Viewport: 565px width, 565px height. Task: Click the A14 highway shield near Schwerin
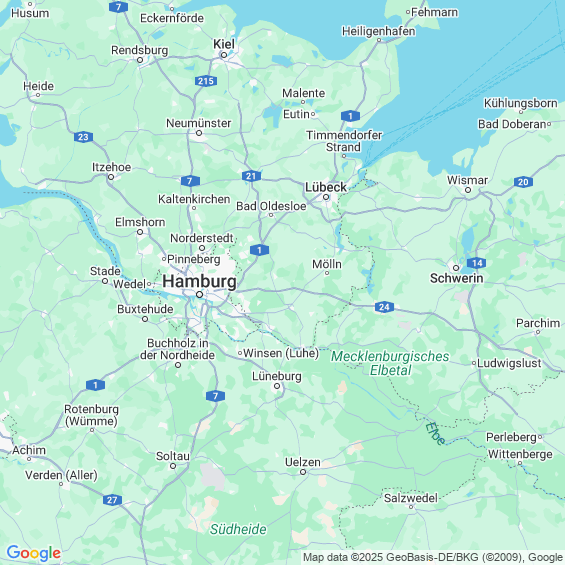click(x=476, y=263)
